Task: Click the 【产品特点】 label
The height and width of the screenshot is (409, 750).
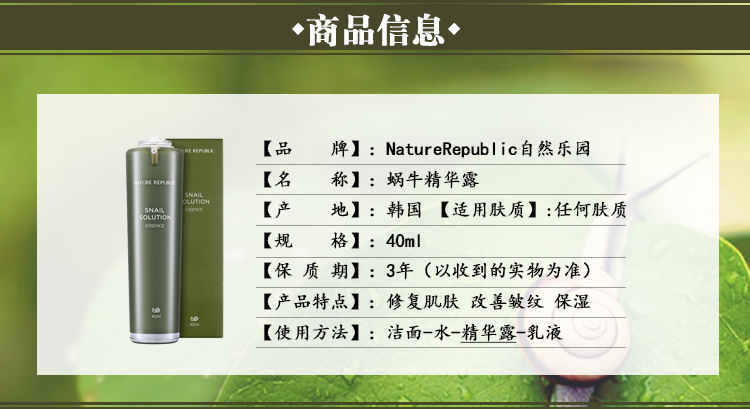Action: tap(311, 302)
